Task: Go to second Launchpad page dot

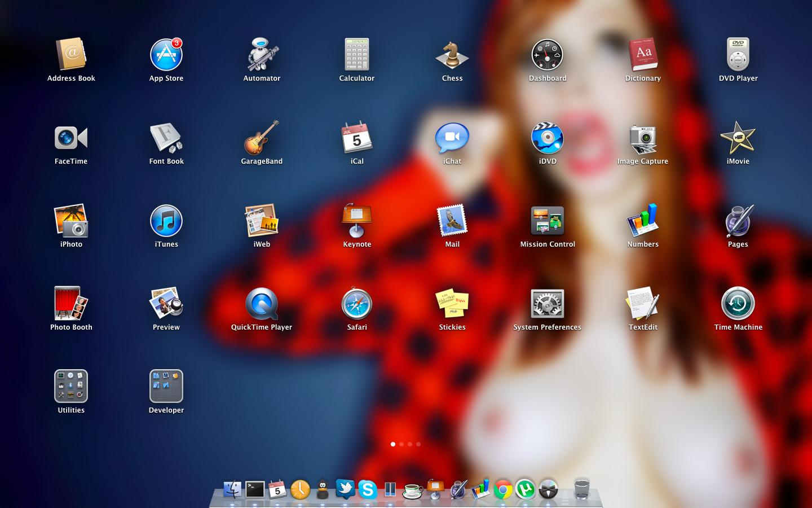Action: (401, 444)
